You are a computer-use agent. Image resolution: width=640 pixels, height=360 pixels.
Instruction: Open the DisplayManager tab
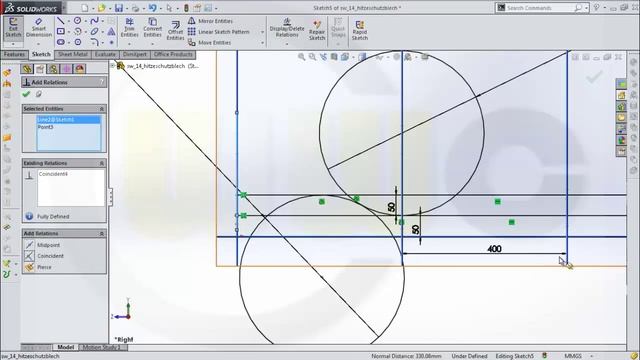[x=80, y=69]
